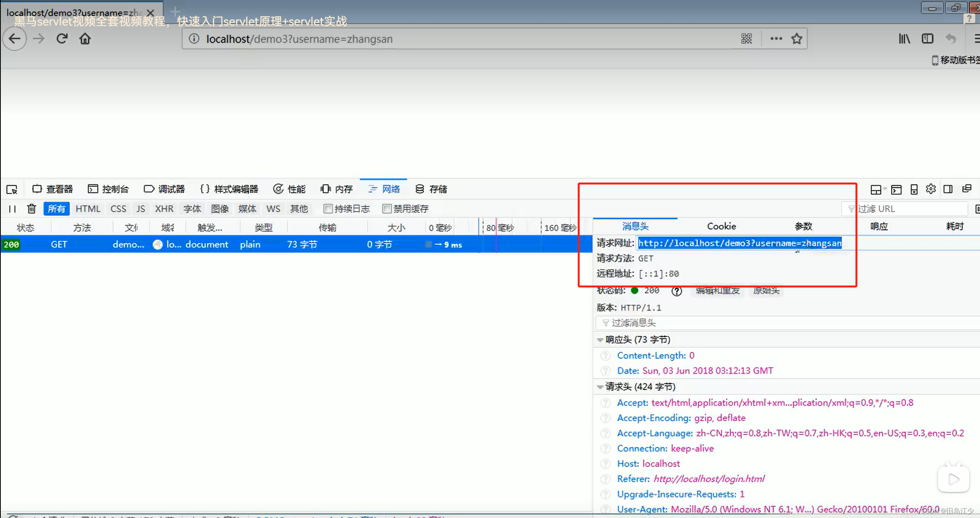Switch to the 耗时 details tab
Viewport: 980px width, 518px height.
(954, 226)
